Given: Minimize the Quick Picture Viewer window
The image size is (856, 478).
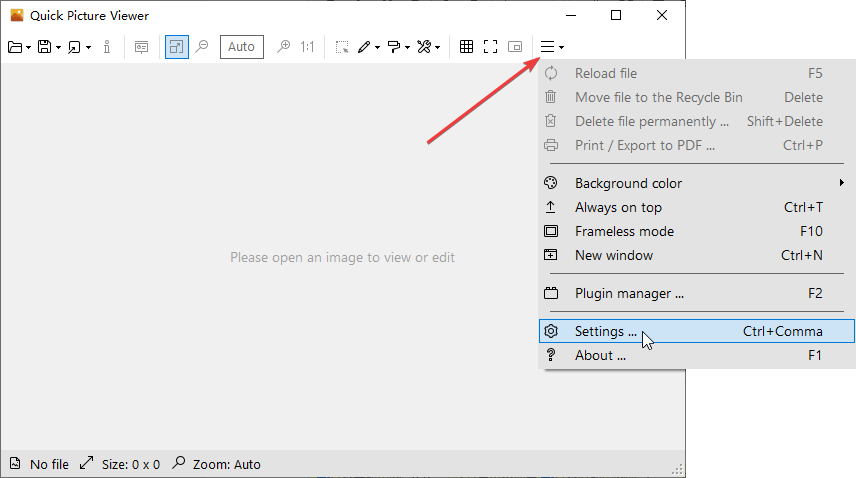Looking at the screenshot, I should [571, 15].
